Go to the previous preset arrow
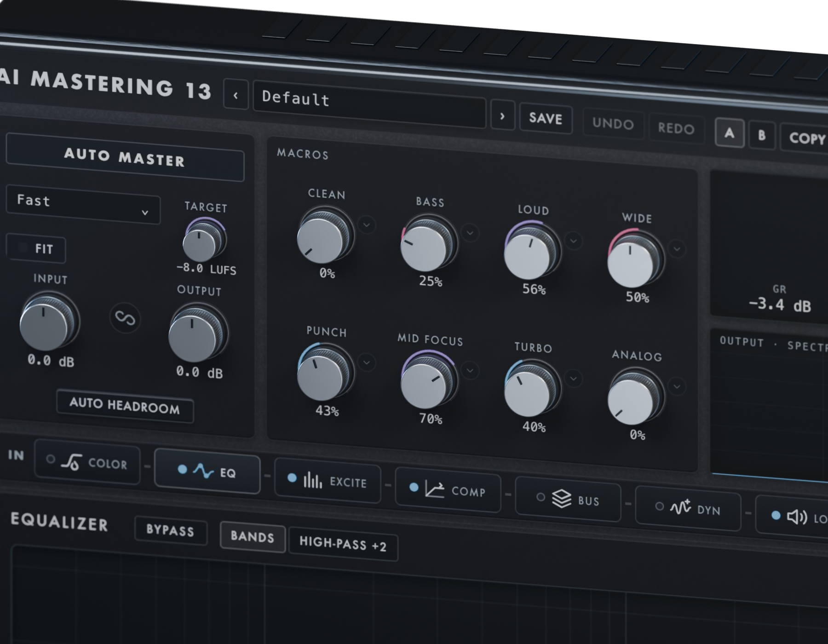This screenshot has width=828, height=644. click(x=236, y=95)
